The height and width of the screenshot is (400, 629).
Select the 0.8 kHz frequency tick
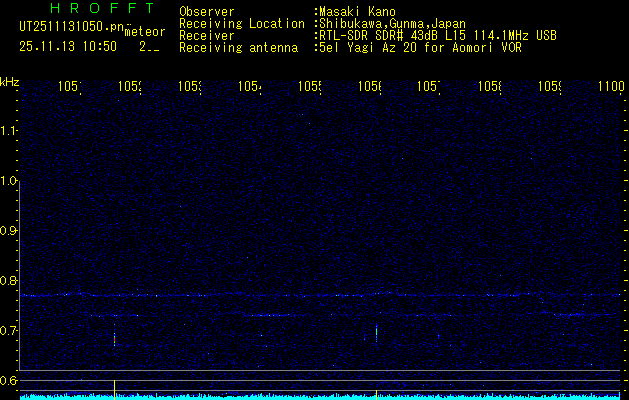(9, 281)
